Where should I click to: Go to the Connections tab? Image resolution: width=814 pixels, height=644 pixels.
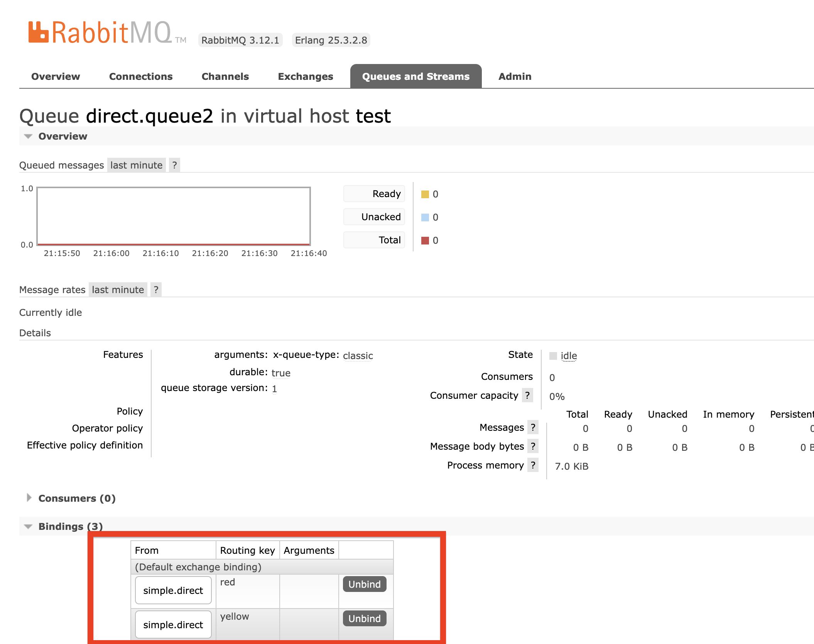point(141,76)
